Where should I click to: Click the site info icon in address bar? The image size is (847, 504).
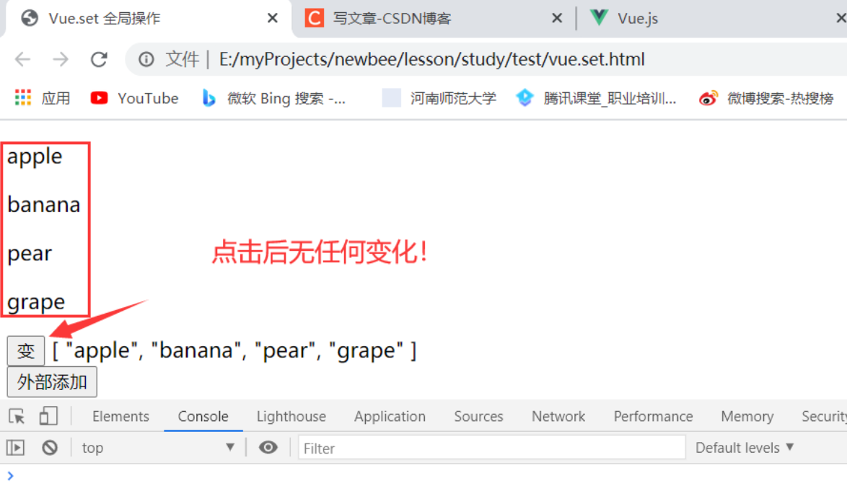coord(146,59)
